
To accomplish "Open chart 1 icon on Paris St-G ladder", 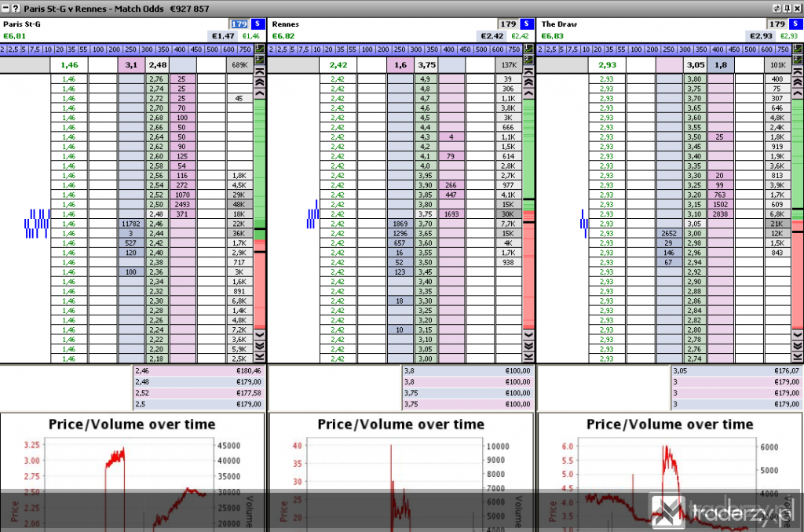I will 259,49.
